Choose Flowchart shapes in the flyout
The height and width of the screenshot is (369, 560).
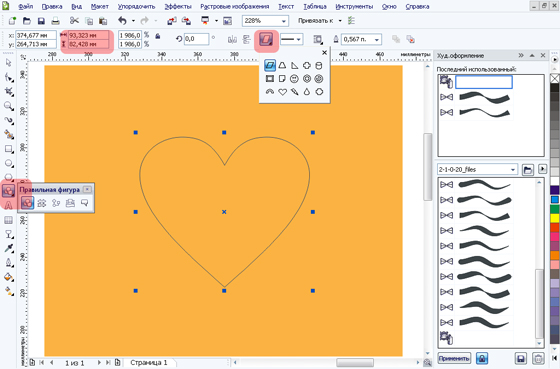(56, 203)
